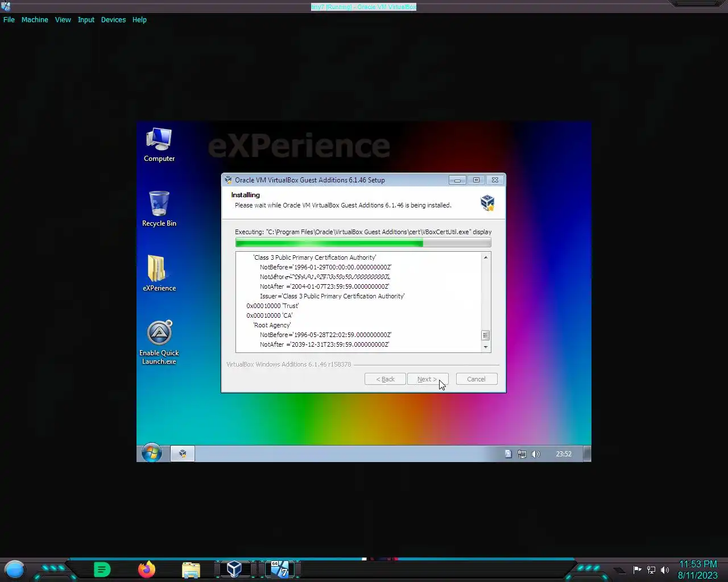This screenshot has height=582, width=728.
Task: Launch Firefox from host taskbar
Action: click(147, 569)
